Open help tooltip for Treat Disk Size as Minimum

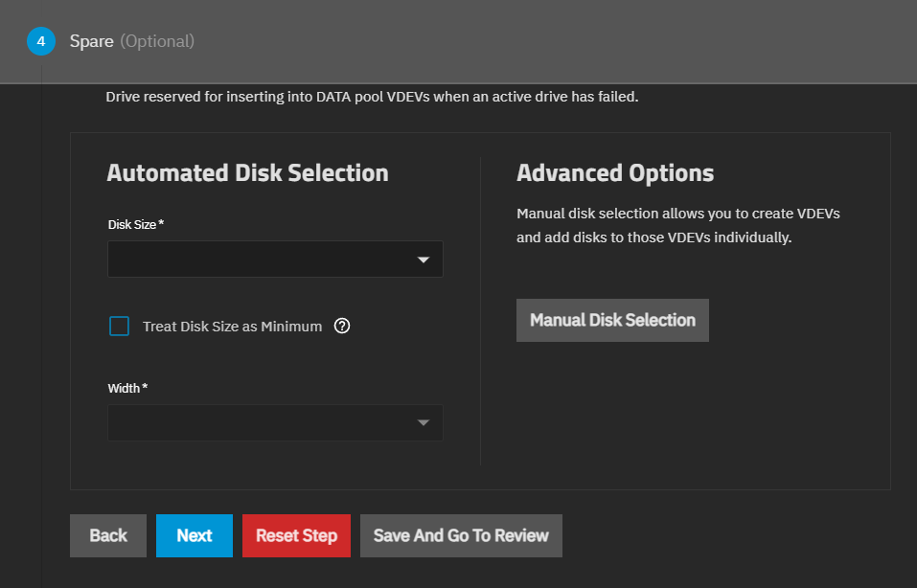pyautogui.click(x=342, y=326)
